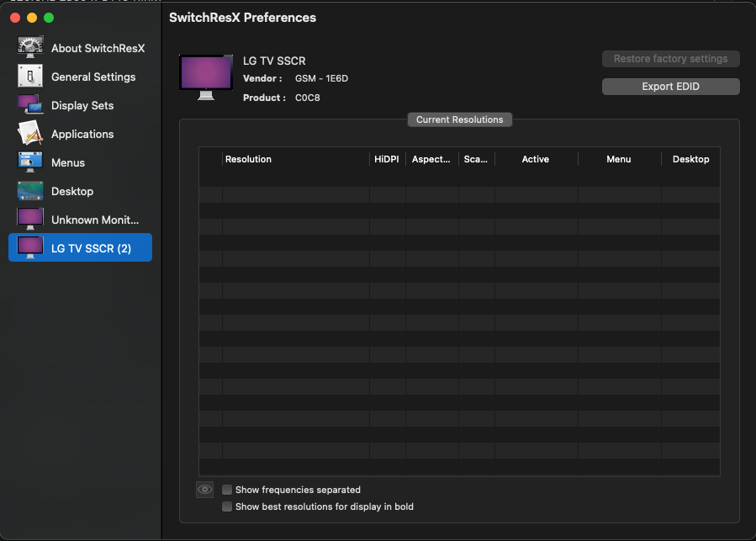The width and height of the screenshot is (756, 541).
Task: Click the large LG TV monitor thumbnail
Action: pos(206,76)
